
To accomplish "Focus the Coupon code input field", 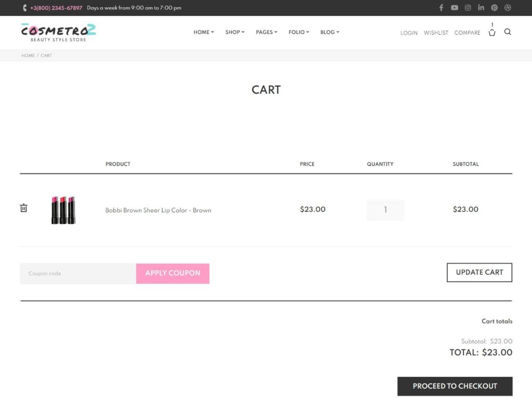I will (x=78, y=274).
